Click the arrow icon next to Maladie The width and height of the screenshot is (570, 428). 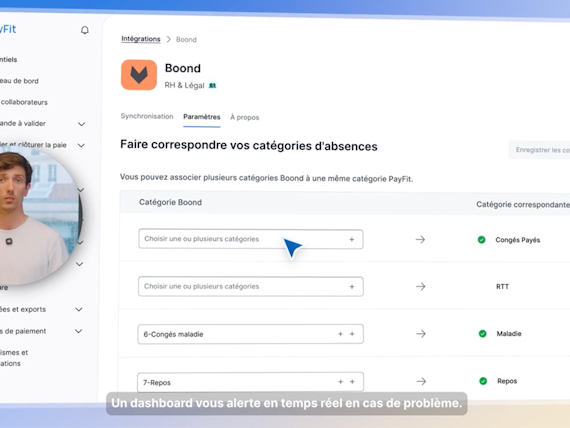point(421,333)
